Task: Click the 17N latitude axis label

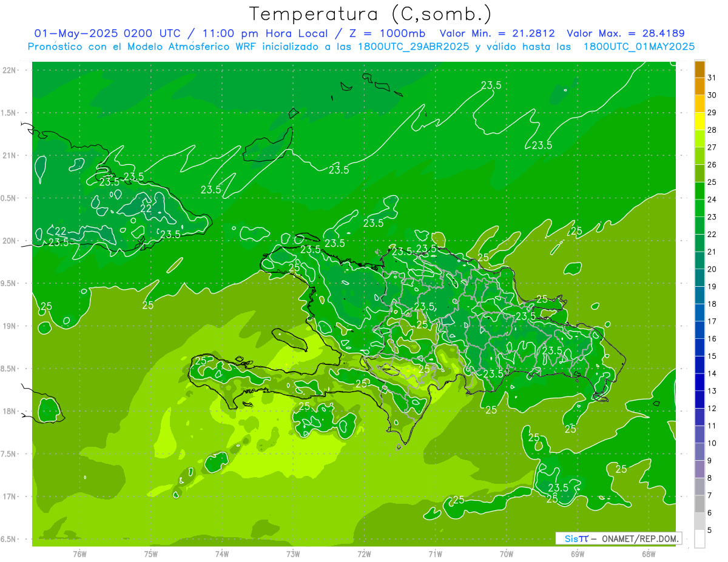Action: (9, 497)
